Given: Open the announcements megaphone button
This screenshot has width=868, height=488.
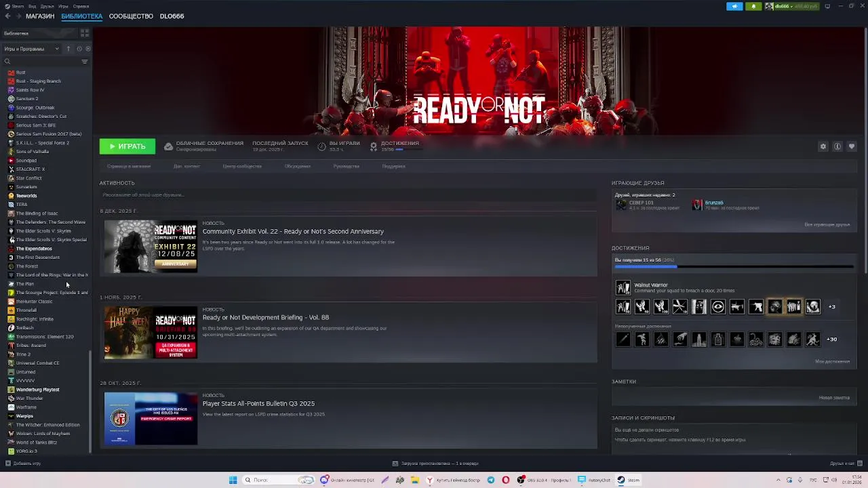Looking at the screenshot, I should [x=734, y=6].
